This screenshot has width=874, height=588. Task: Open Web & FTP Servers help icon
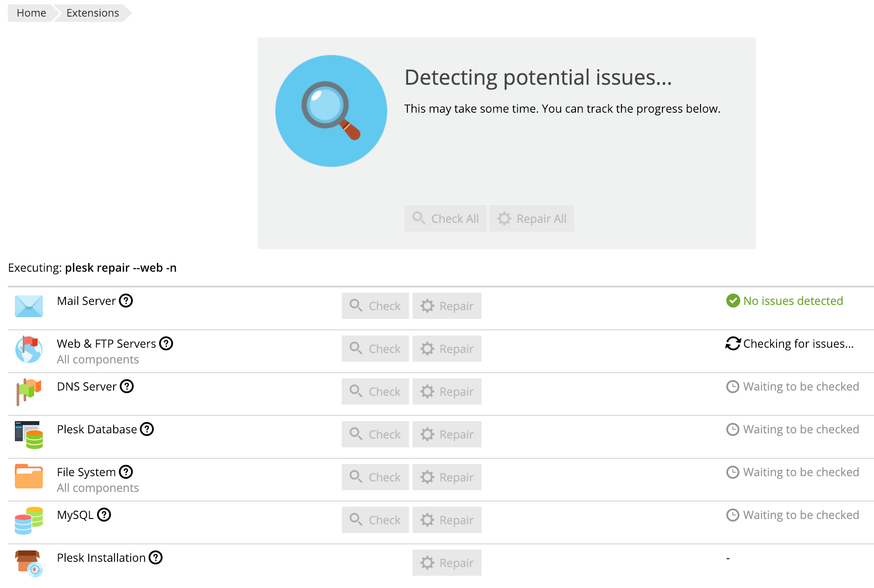166,343
